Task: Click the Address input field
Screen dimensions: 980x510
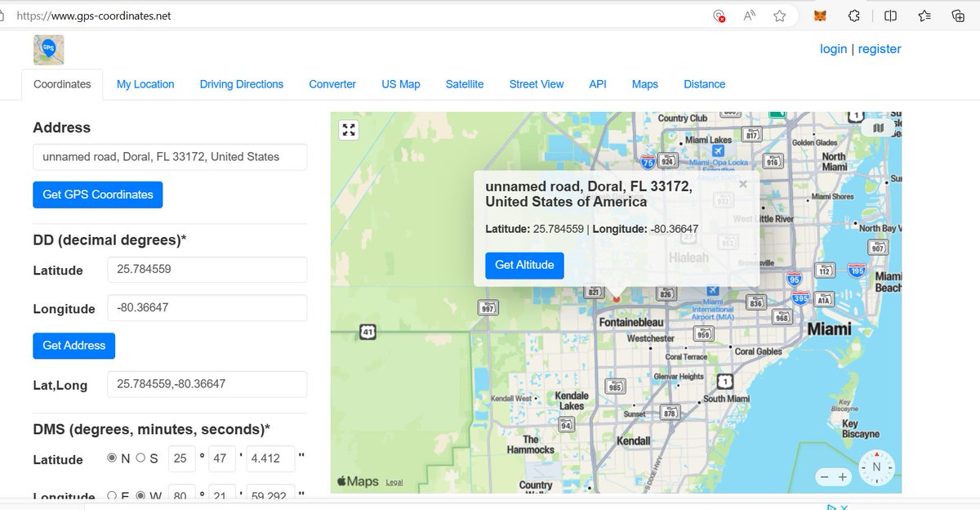Action: (170, 157)
